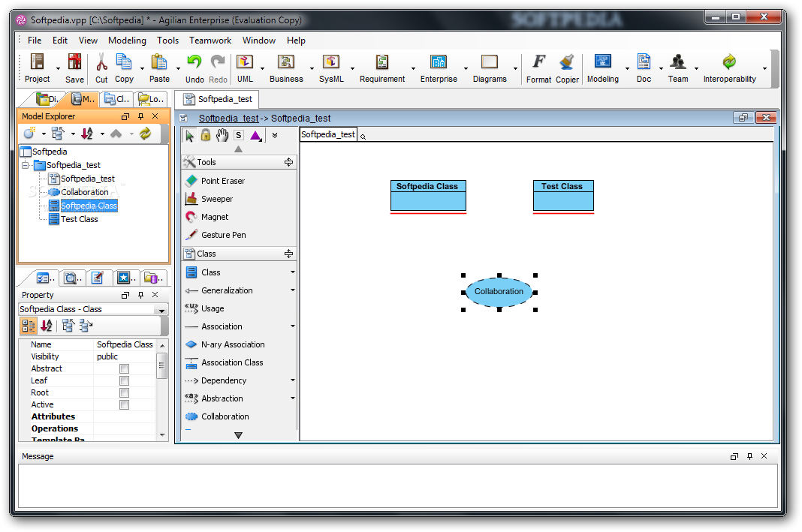Toggle categorized view in Property panel
This screenshot has width=802, height=532.
(x=29, y=326)
